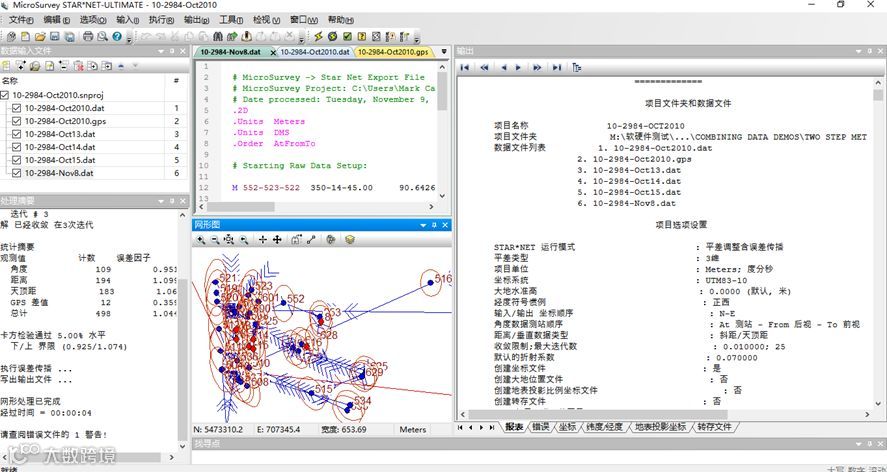Open the 工具 menu
The height and width of the screenshot is (472, 887).
(231, 20)
